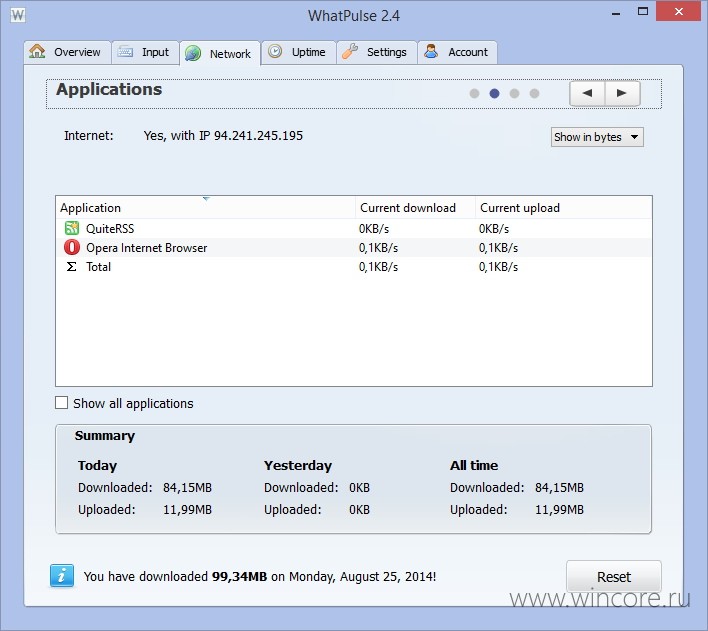
Task: Click the 99,34MB bold download figure
Action: point(239,576)
